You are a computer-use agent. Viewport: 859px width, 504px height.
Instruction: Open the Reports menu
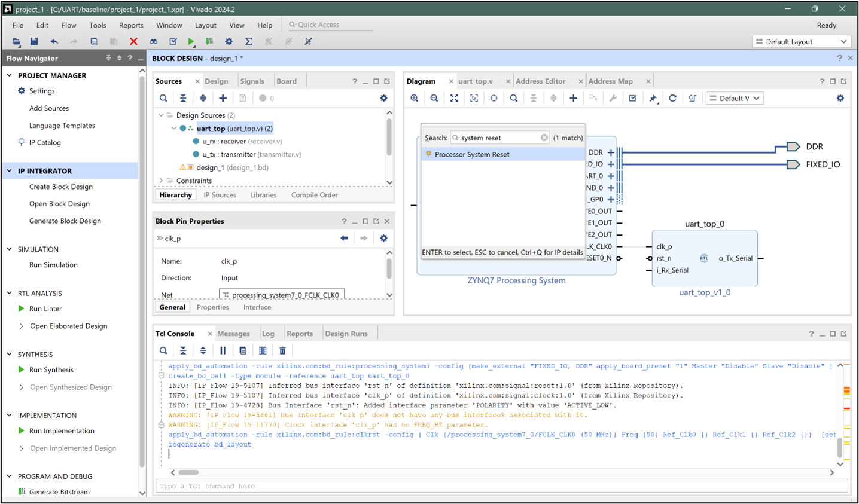point(130,25)
